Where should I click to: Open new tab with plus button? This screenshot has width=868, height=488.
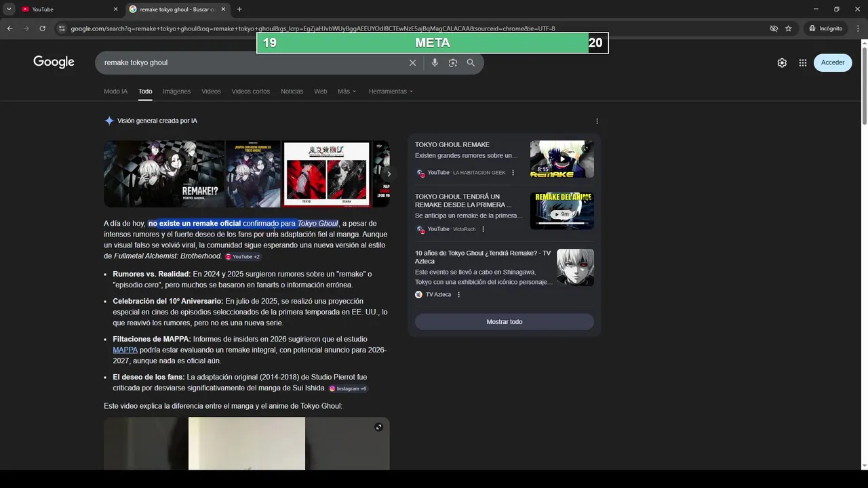[x=239, y=9]
